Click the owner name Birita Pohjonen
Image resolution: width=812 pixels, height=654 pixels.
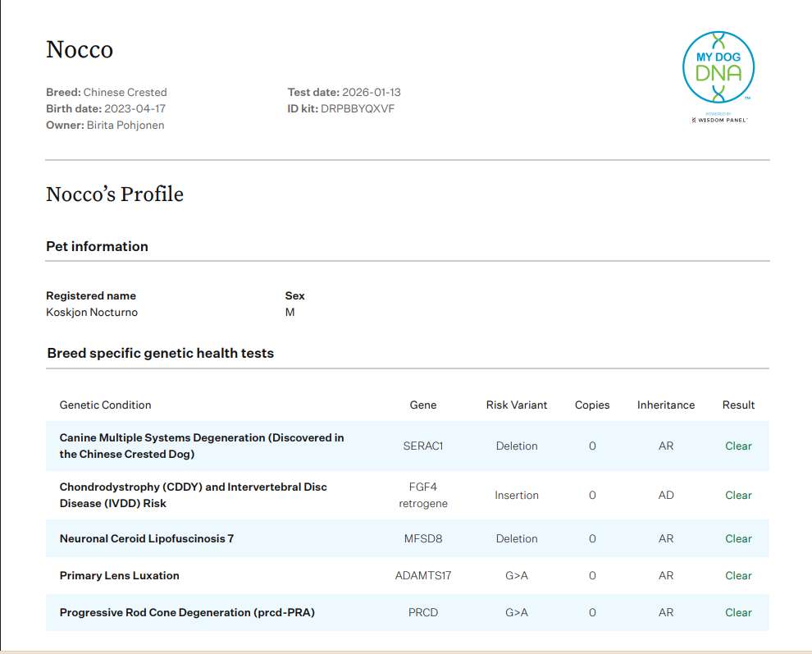(125, 125)
